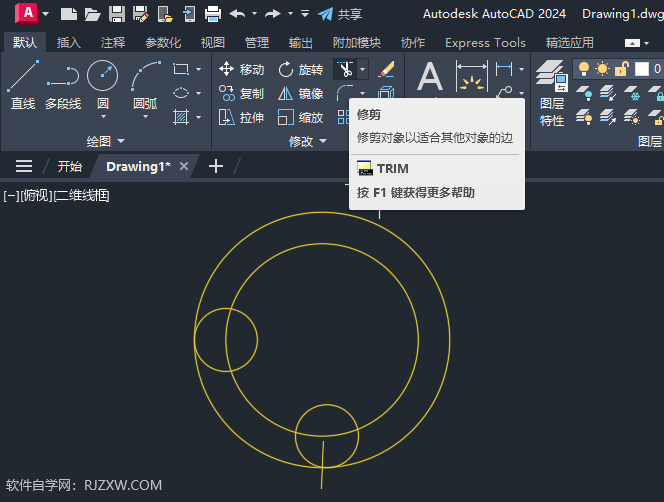Click the Move (移动) tool
Image resolution: width=664 pixels, height=502 pixels.
[242, 69]
